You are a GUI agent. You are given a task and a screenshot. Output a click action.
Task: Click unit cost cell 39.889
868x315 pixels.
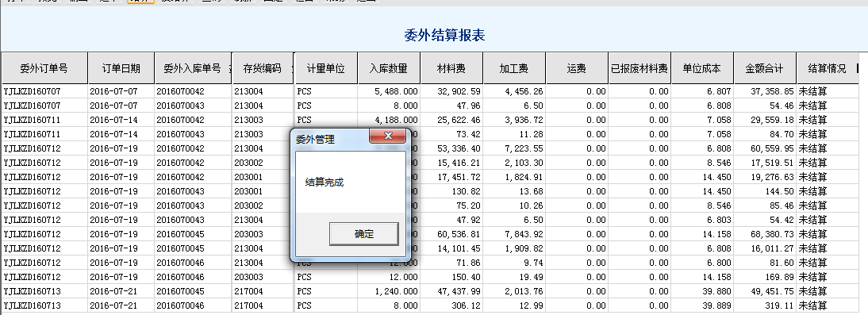click(x=702, y=306)
